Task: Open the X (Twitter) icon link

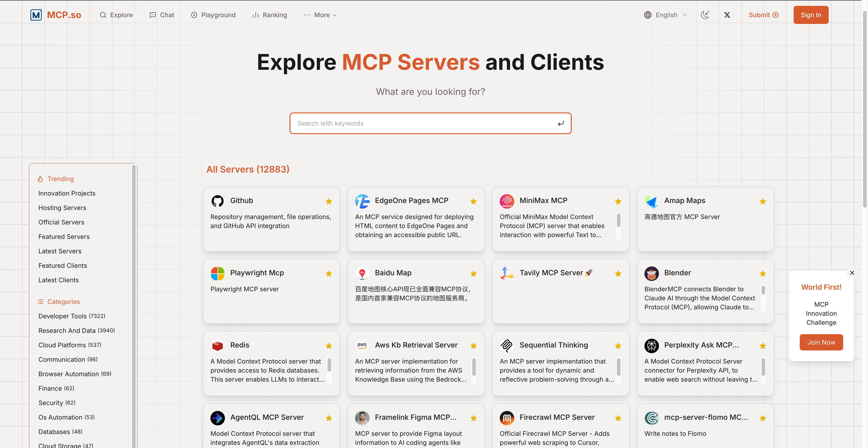Action: [727, 15]
